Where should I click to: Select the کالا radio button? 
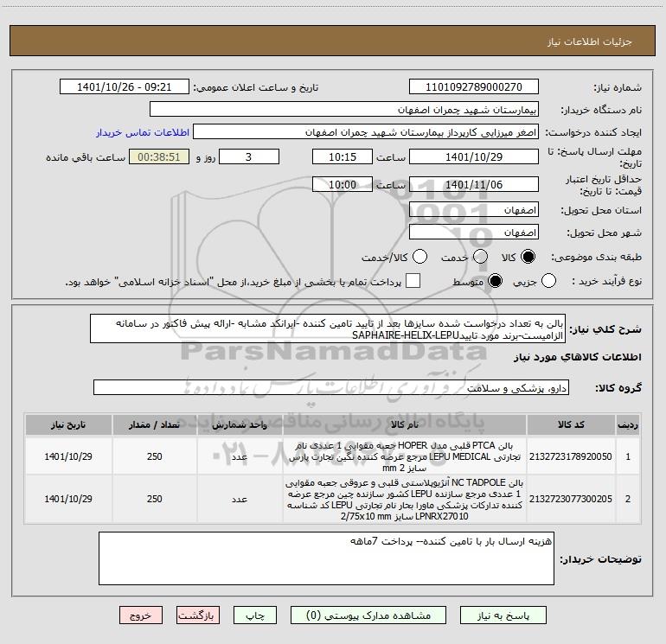(x=528, y=257)
